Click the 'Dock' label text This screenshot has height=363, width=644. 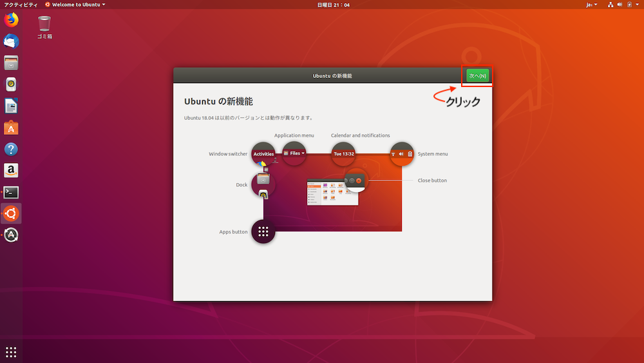[241, 185]
